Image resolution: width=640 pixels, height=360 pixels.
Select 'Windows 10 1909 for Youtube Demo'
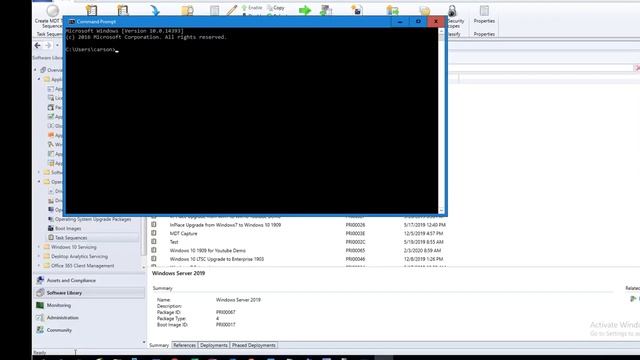[208, 251]
